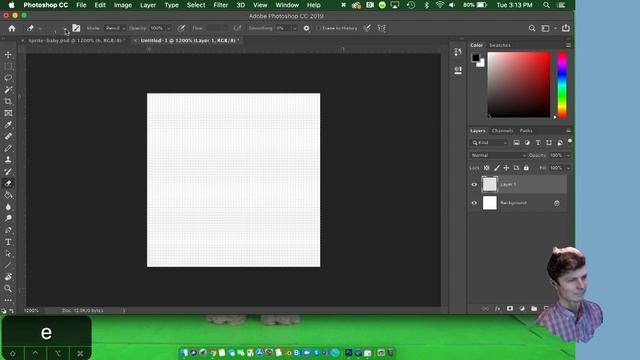
Task: Open the layer filter Kind dropdown
Action: pyautogui.click(x=489, y=143)
